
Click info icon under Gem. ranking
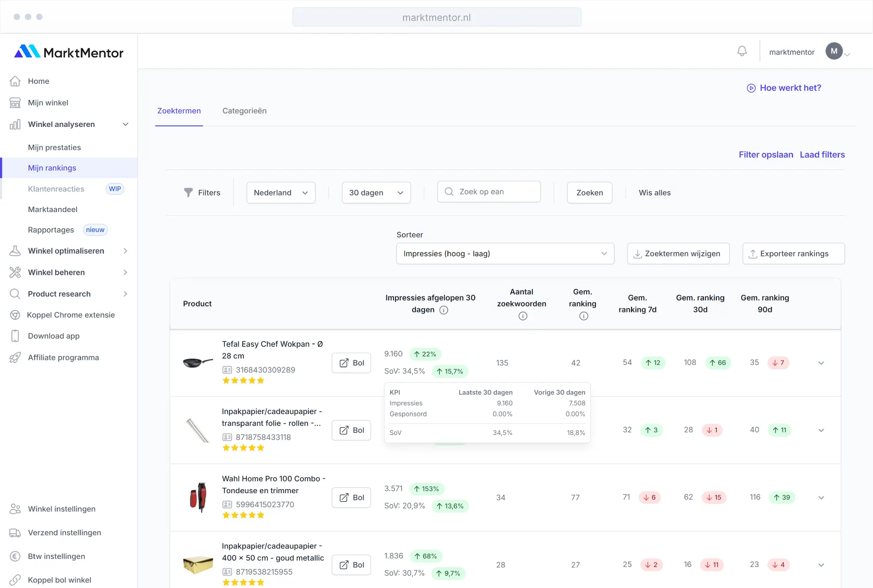click(x=583, y=316)
